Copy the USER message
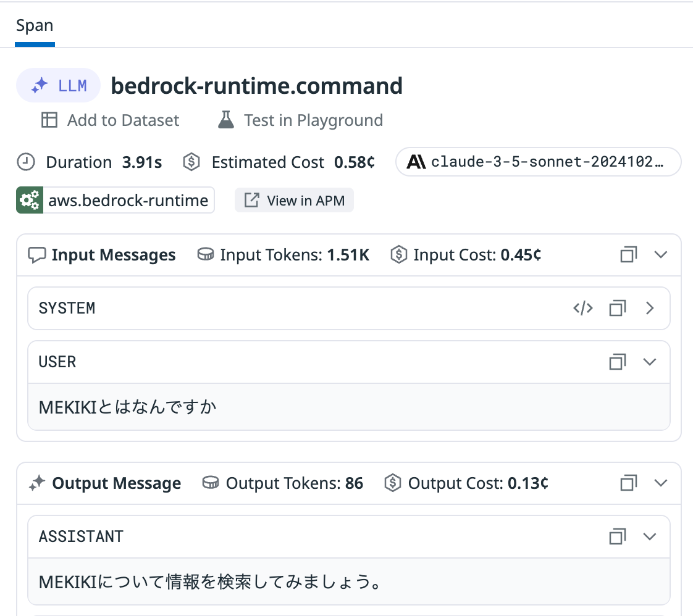The width and height of the screenshot is (693, 616). pos(618,362)
